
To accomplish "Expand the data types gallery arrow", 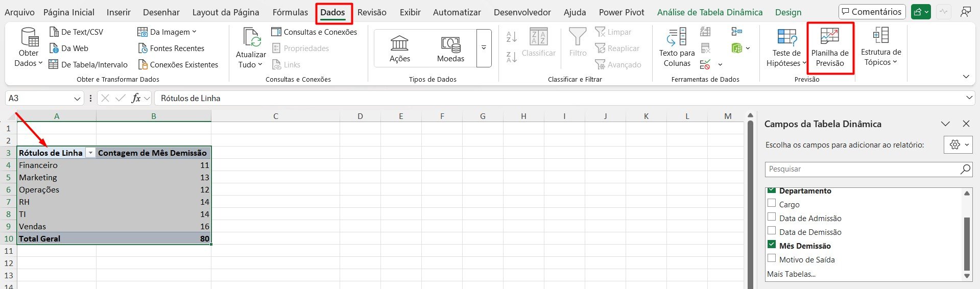I will pos(484,48).
